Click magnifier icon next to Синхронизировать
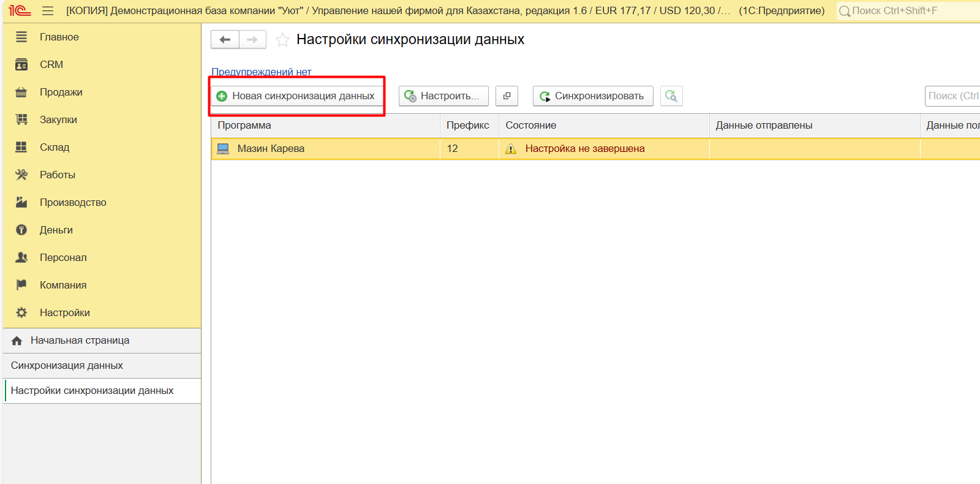 671,96
